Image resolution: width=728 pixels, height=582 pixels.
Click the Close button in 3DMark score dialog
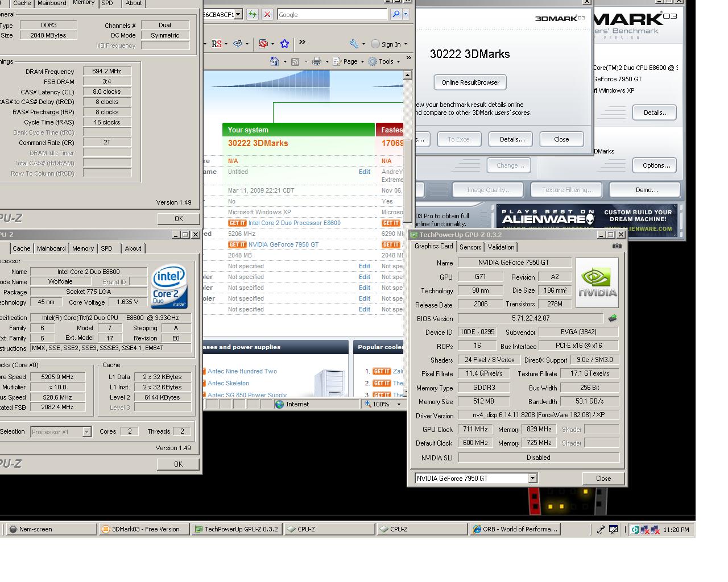[561, 139]
